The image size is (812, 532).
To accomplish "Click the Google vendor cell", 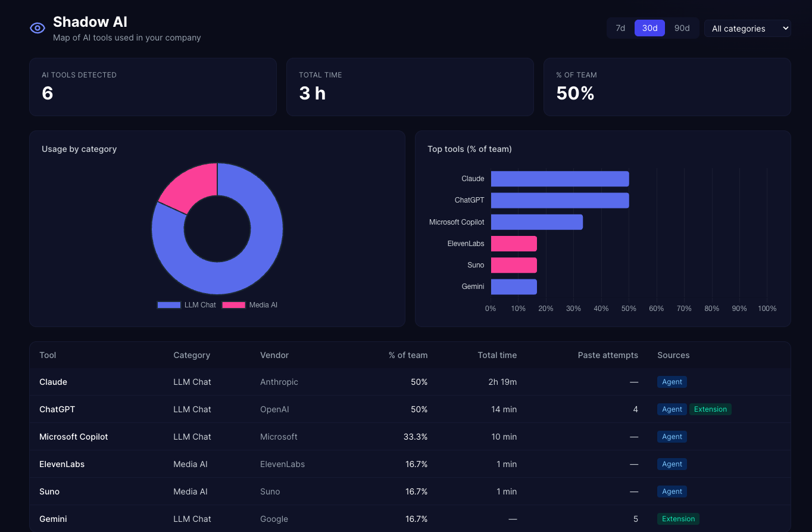I will pos(274,519).
